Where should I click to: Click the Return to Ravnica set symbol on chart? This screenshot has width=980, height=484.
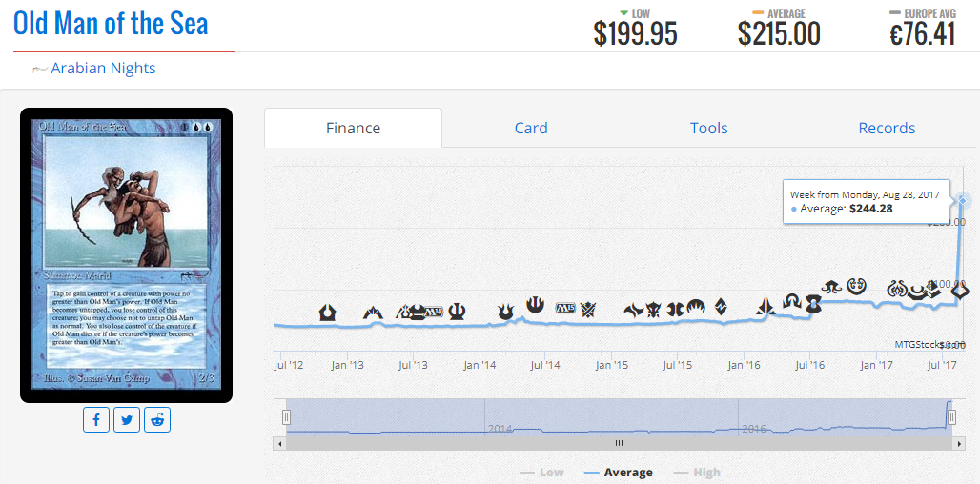tap(328, 313)
